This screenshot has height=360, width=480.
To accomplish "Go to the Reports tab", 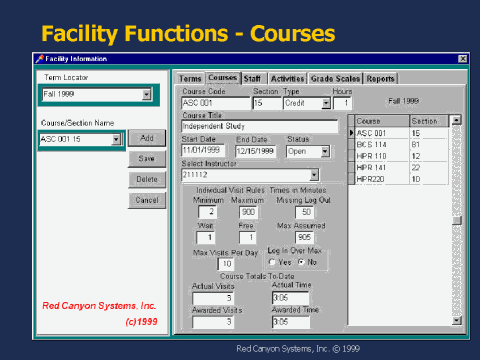I will point(380,79).
